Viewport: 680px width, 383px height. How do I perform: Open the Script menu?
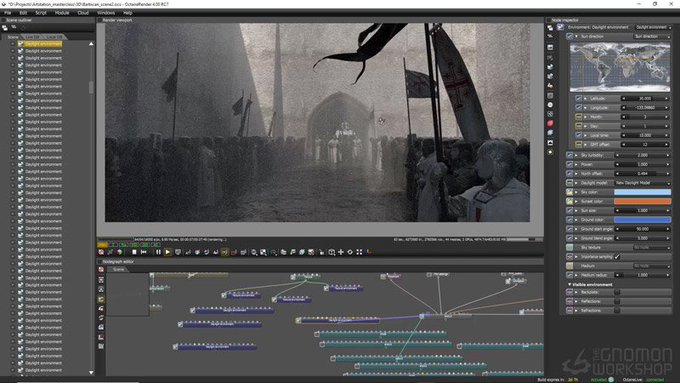41,13
